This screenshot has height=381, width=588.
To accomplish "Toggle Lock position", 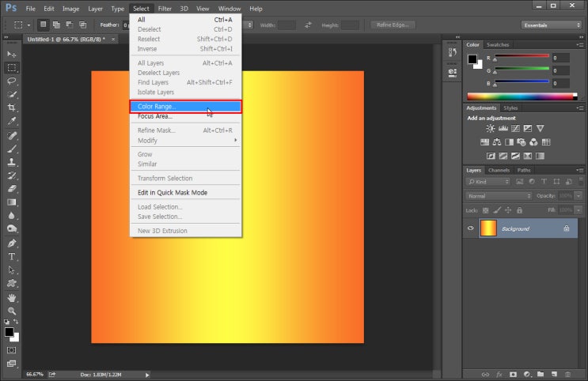I will 508,210.
